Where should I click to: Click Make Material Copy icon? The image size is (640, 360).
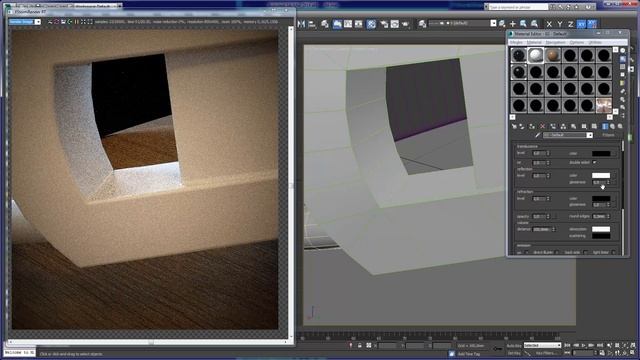click(x=553, y=126)
